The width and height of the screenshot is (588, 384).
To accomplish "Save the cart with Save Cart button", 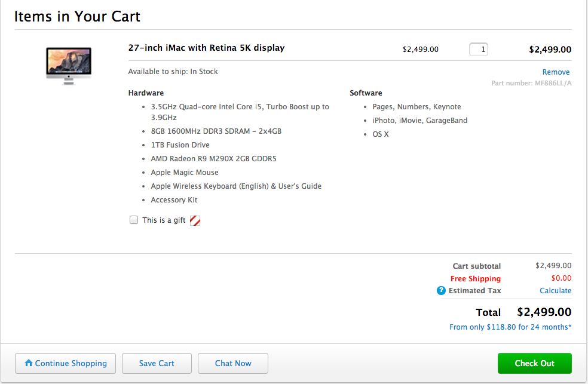I will pos(157,363).
